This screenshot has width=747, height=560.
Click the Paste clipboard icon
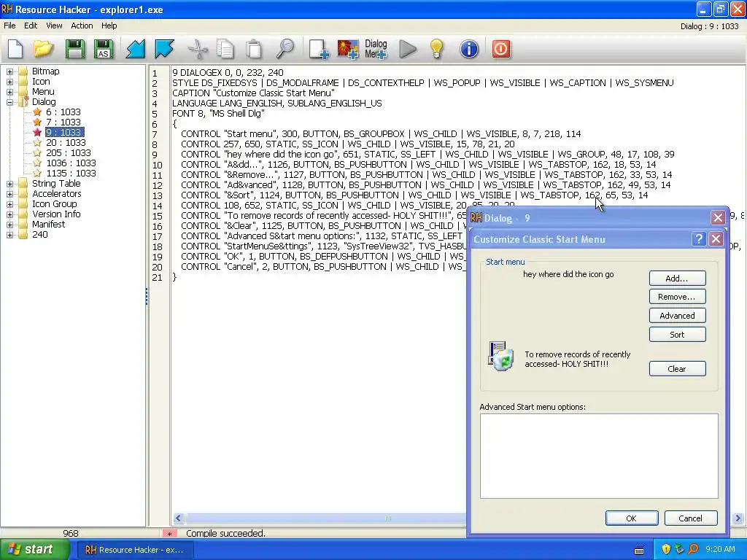click(x=254, y=49)
